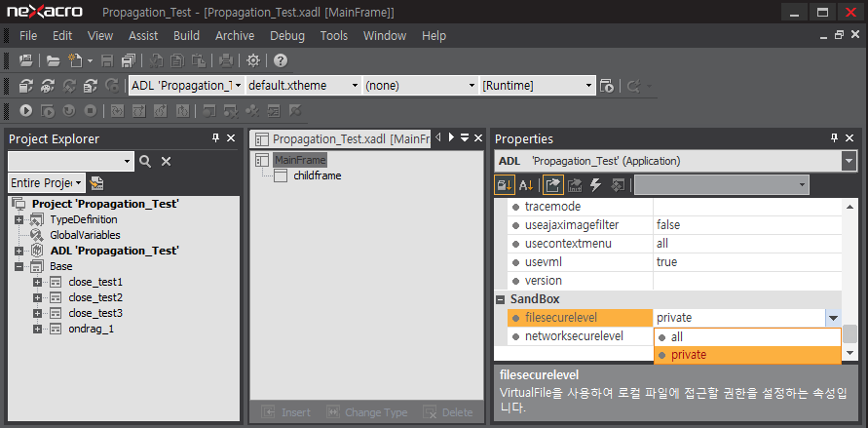Click the Save All multi-disk icon
The width and height of the screenshot is (868, 428).
click(x=129, y=60)
